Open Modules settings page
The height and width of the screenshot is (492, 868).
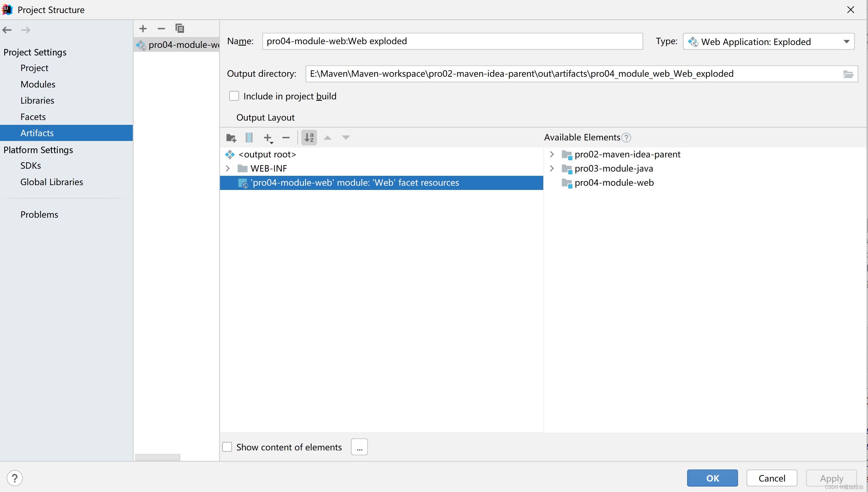[38, 84]
